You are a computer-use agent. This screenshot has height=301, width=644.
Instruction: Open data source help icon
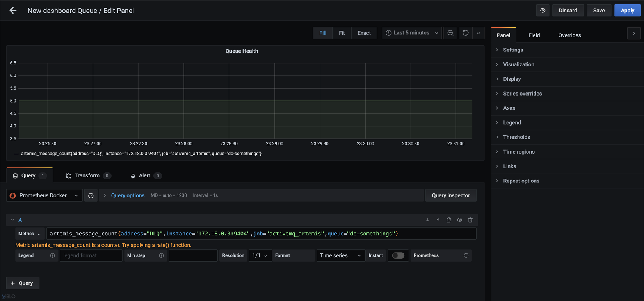91,196
